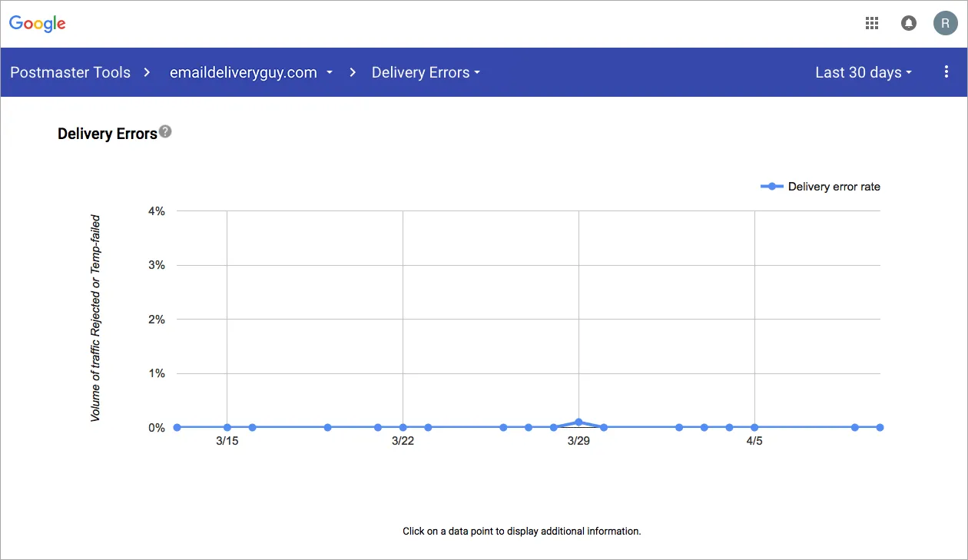Go to Postmaster Tools home link
This screenshot has width=968, height=560.
[x=70, y=72]
